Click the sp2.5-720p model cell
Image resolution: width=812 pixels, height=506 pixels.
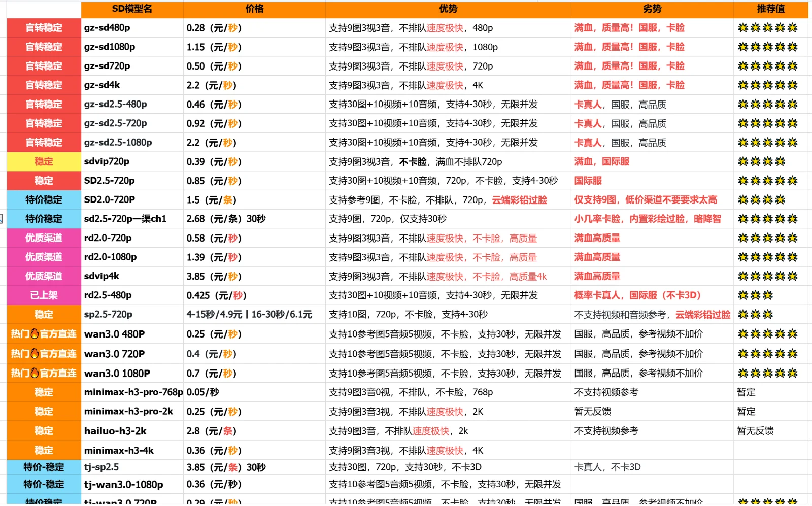pyautogui.click(x=132, y=315)
